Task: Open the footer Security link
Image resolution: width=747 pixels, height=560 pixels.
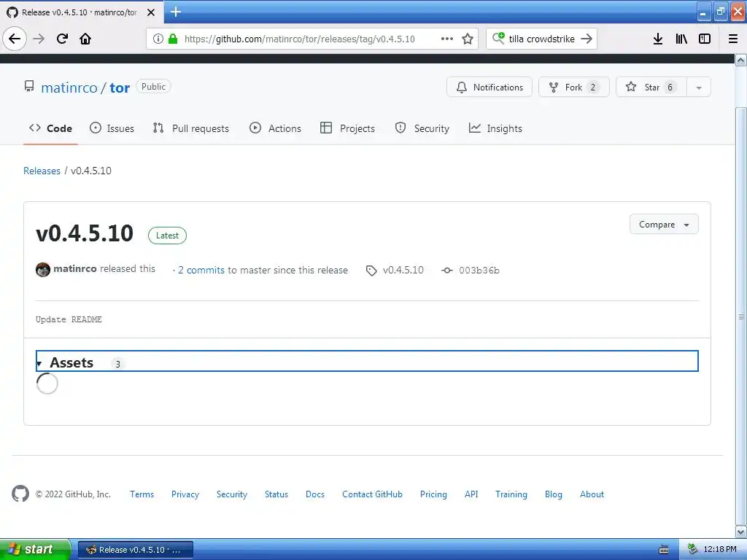Action: [x=232, y=494]
